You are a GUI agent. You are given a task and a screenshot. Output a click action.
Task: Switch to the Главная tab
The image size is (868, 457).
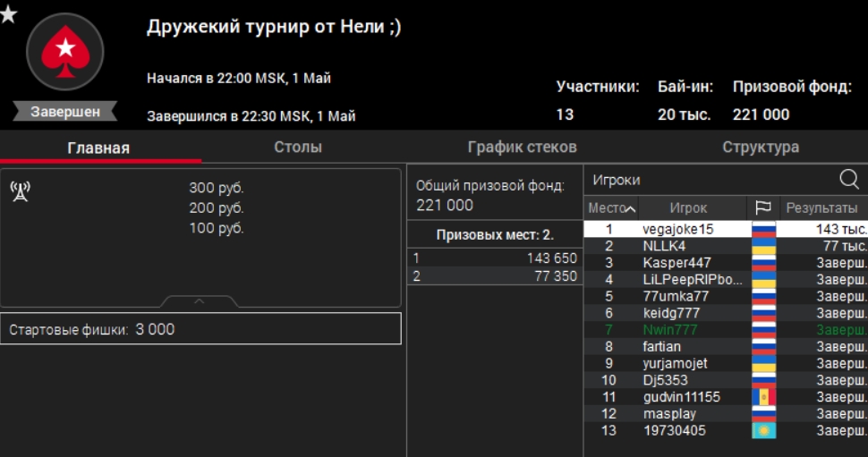[x=98, y=148]
